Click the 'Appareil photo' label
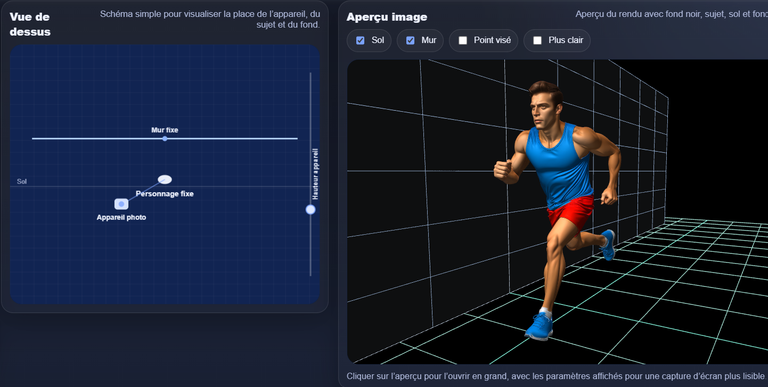The height and width of the screenshot is (387, 768). point(121,218)
